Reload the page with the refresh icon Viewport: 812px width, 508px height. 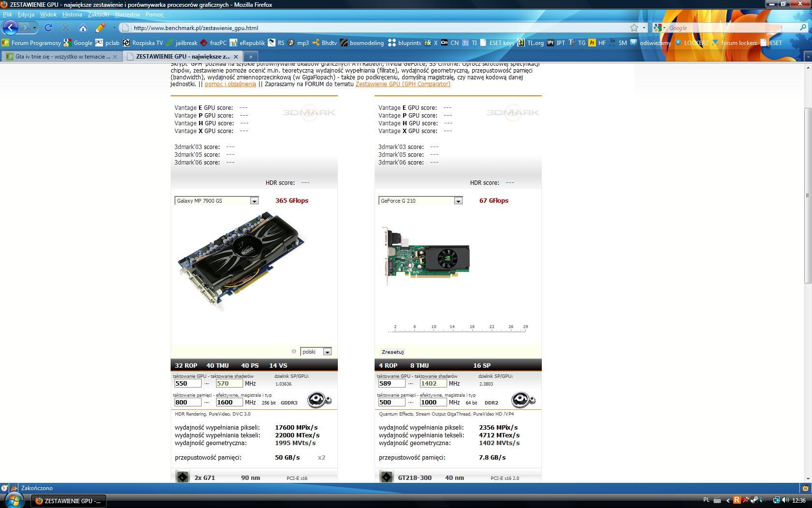[48, 28]
